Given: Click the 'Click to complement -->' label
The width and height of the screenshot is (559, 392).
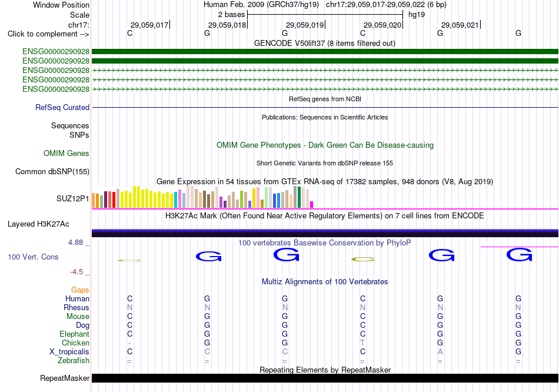Looking at the screenshot, I should point(48,34).
